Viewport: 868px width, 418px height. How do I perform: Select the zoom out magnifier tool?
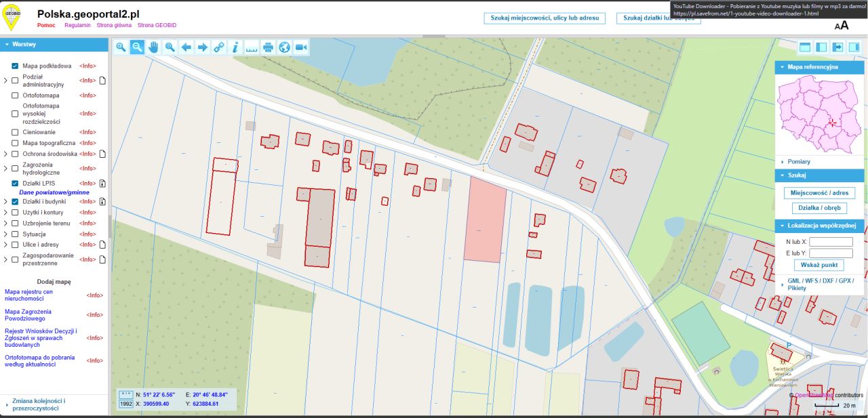click(x=137, y=47)
